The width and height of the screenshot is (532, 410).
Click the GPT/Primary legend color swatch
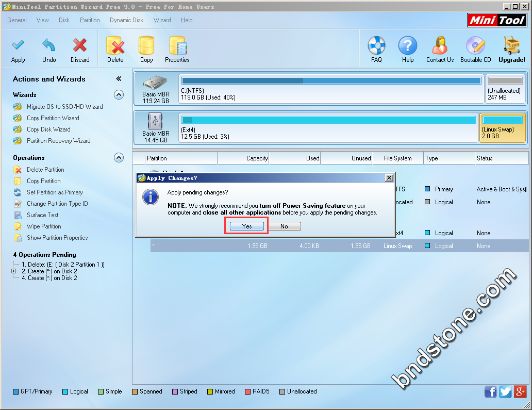coord(15,391)
